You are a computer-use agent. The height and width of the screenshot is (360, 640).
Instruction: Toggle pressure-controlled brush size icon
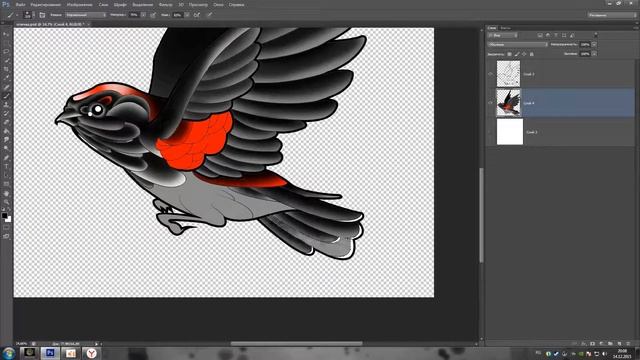point(209,15)
